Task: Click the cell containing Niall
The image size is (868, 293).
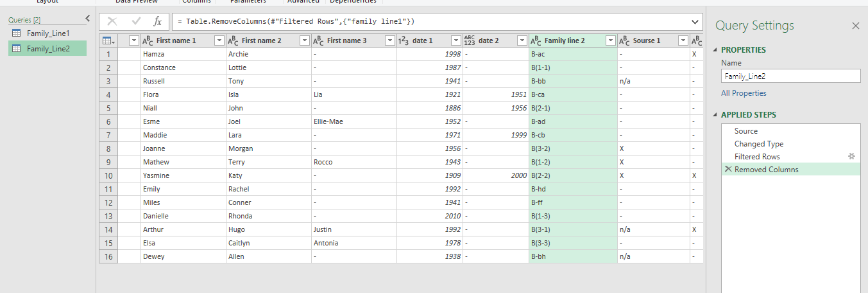Action: 183,108
